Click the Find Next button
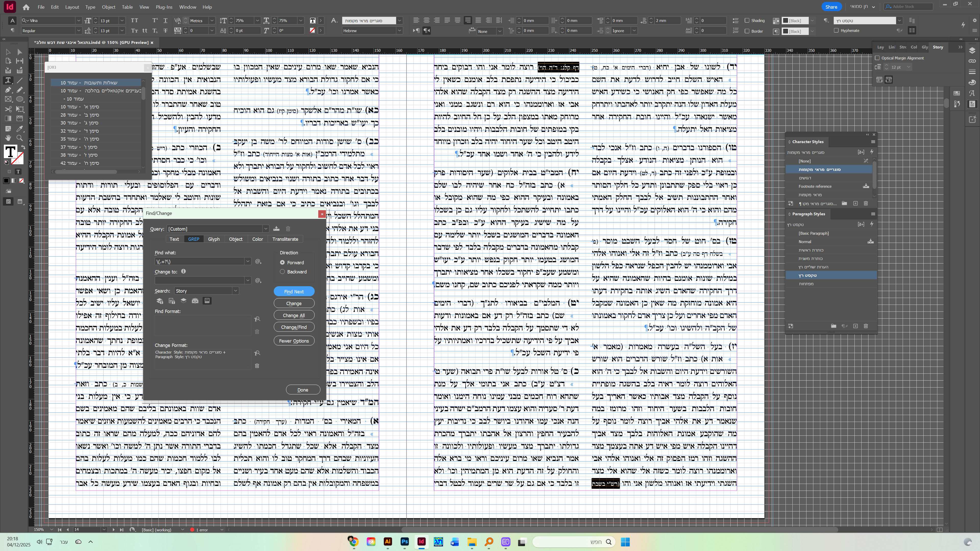The image size is (980, 551). point(294,292)
